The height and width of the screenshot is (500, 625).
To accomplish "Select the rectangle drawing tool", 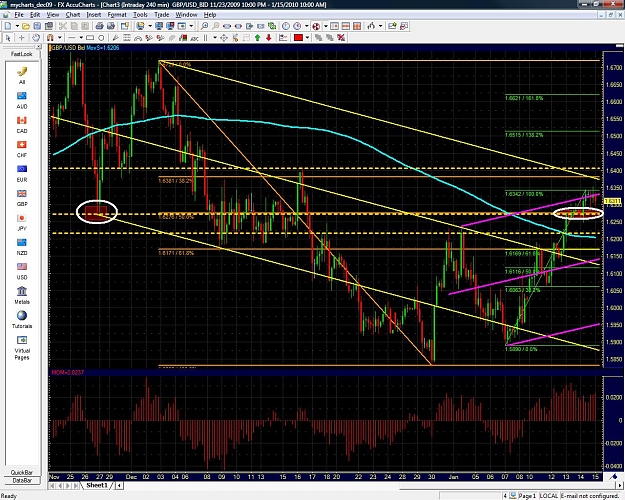I will 90,38.
